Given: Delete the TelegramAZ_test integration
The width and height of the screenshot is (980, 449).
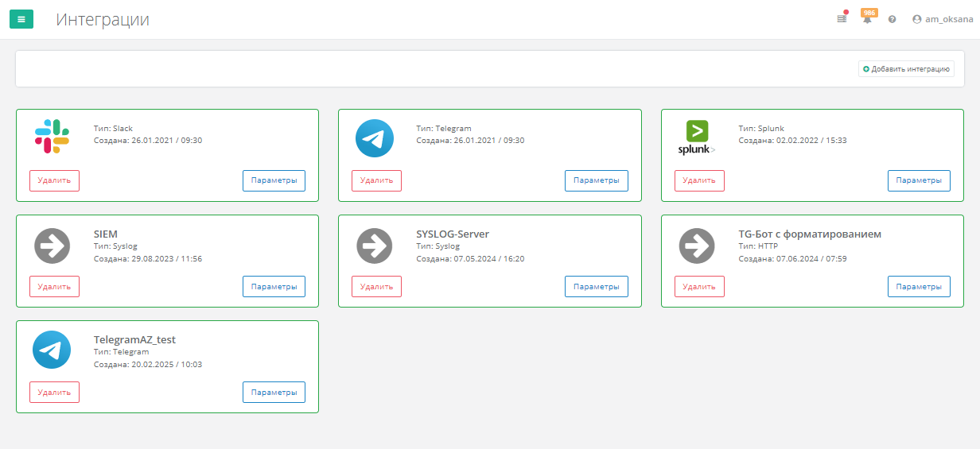Looking at the screenshot, I should tap(54, 392).
